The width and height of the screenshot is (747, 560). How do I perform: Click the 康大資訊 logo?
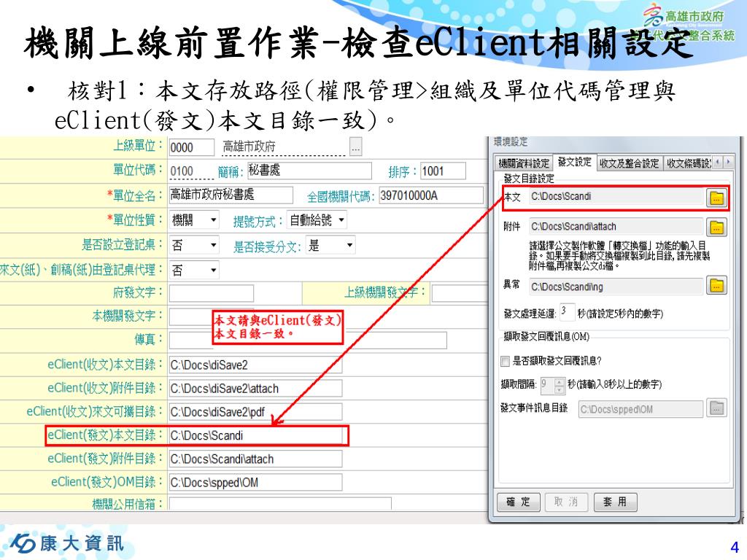click(x=67, y=542)
